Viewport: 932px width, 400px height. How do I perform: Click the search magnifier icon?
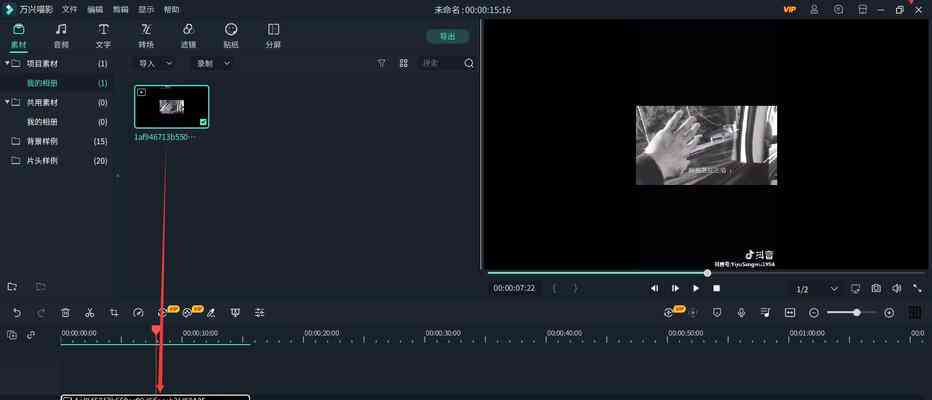(469, 63)
